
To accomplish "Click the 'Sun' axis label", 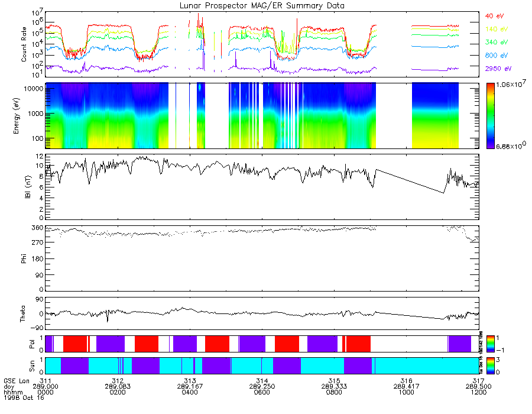I will [x=32, y=366].
